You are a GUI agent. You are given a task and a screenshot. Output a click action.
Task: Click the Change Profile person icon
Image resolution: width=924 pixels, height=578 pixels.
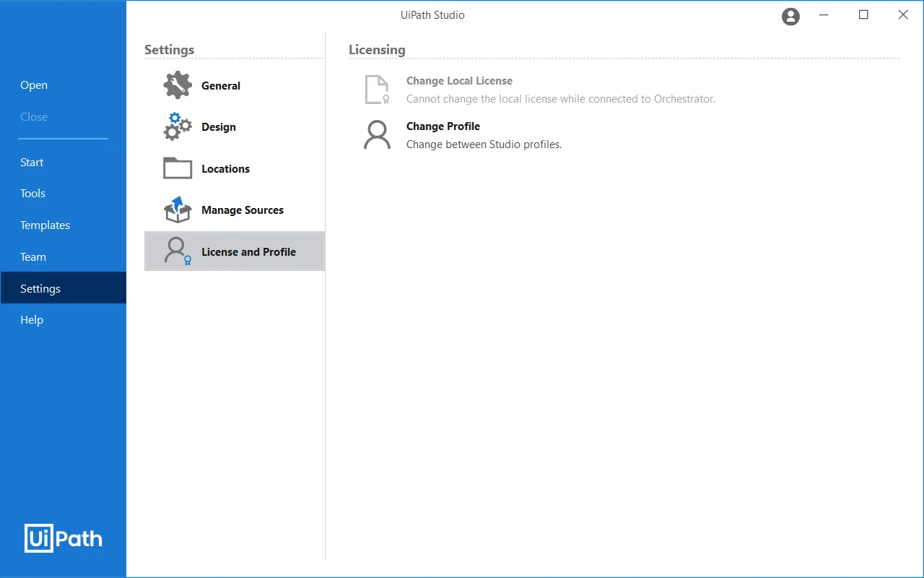377,135
